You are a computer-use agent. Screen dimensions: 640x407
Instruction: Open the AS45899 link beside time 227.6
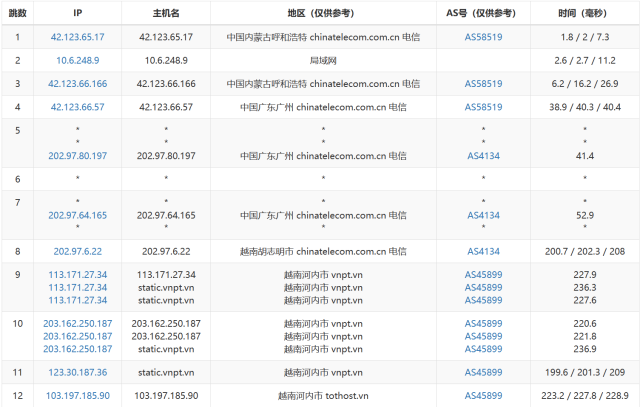[483, 300]
